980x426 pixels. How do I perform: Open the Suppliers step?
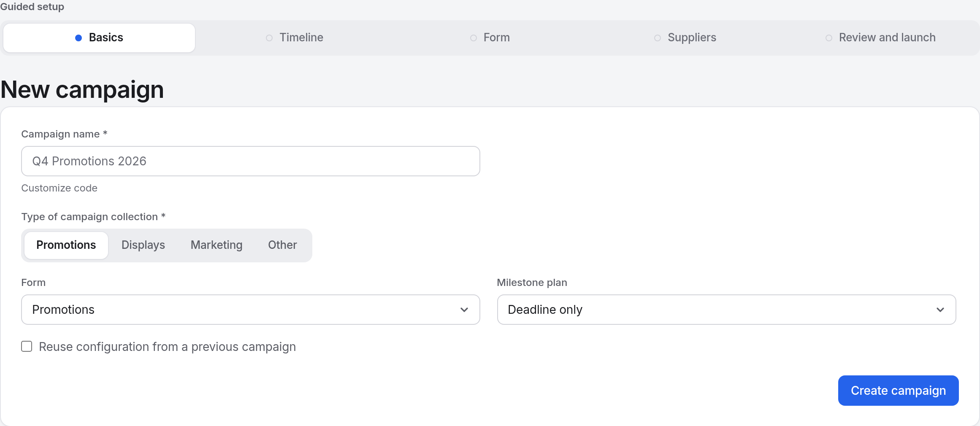click(685, 38)
